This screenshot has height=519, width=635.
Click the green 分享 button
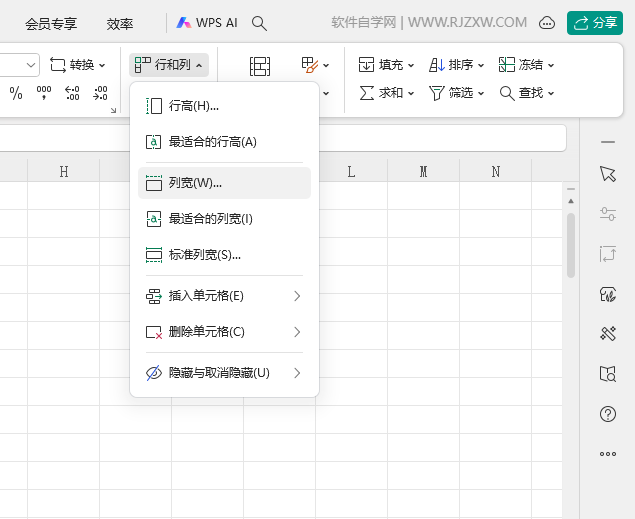595,23
